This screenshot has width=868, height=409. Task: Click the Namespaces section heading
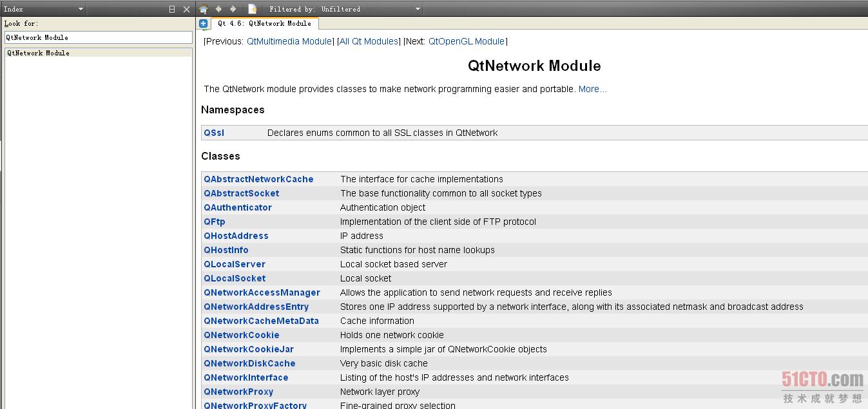pos(233,110)
